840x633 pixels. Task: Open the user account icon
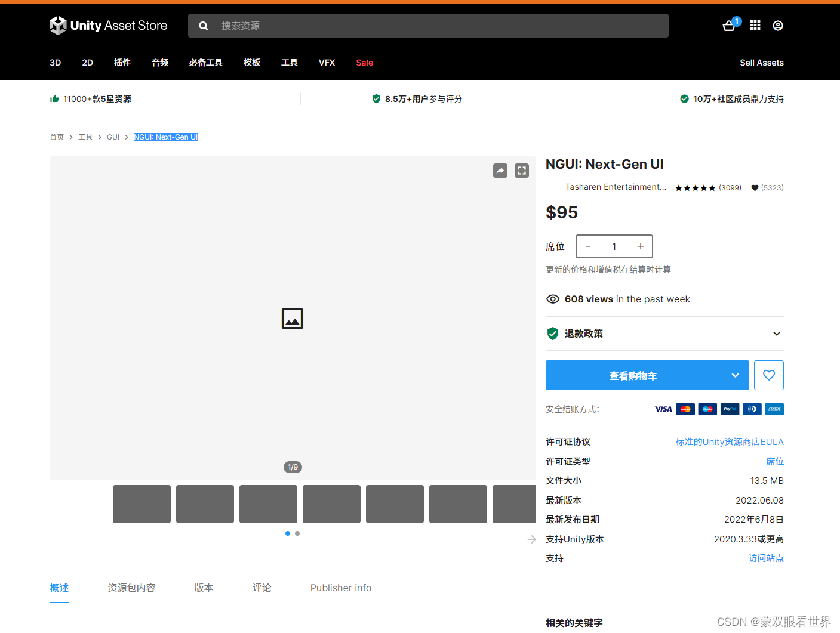pyautogui.click(x=778, y=26)
